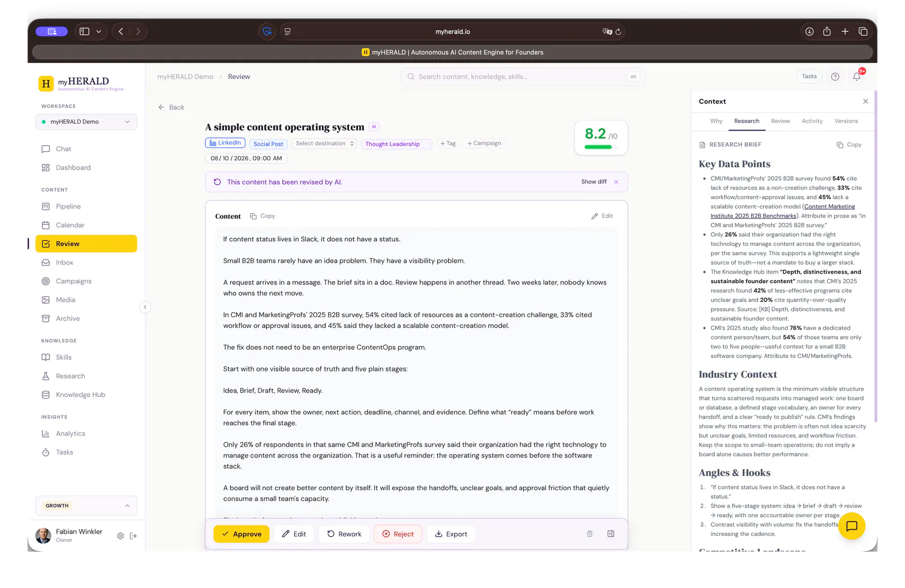The image size is (905, 588).
Task: Reload the myherald.io page
Action: point(618,32)
